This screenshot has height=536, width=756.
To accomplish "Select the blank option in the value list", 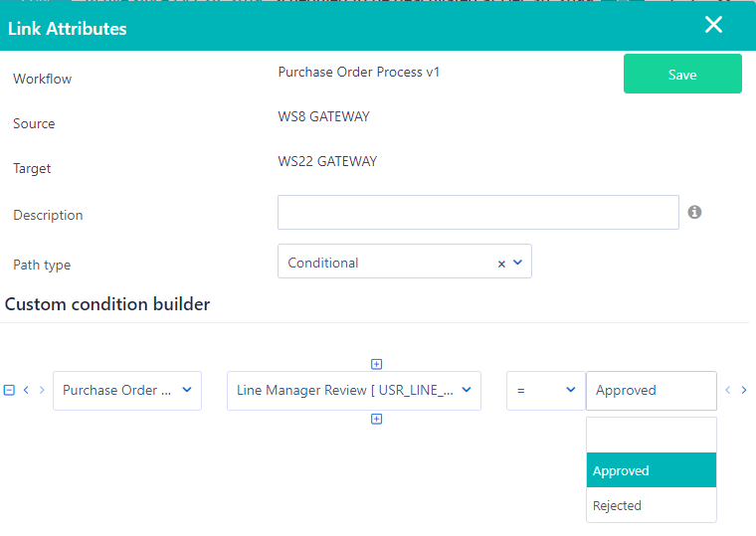I will (652, 436).
